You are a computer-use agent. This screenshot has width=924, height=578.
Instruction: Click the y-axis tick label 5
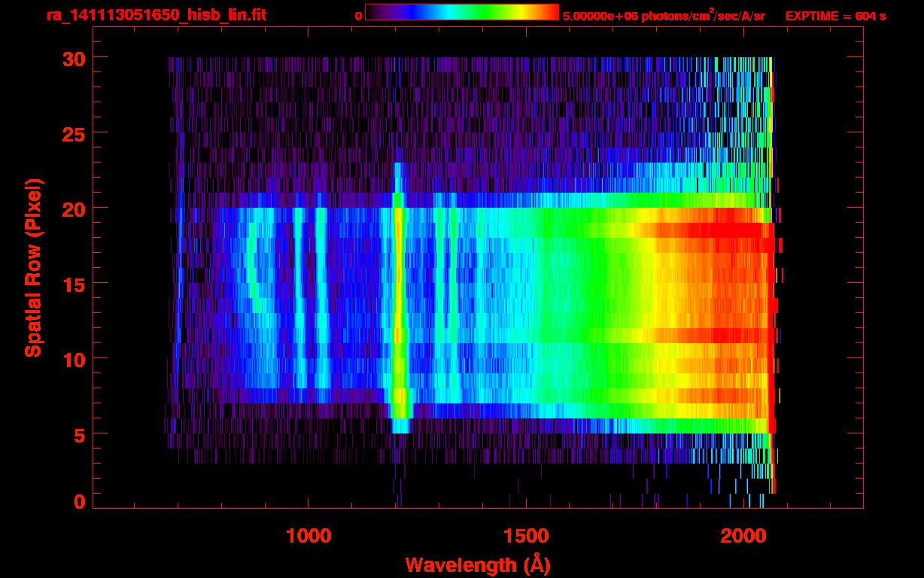pos(79,434)
